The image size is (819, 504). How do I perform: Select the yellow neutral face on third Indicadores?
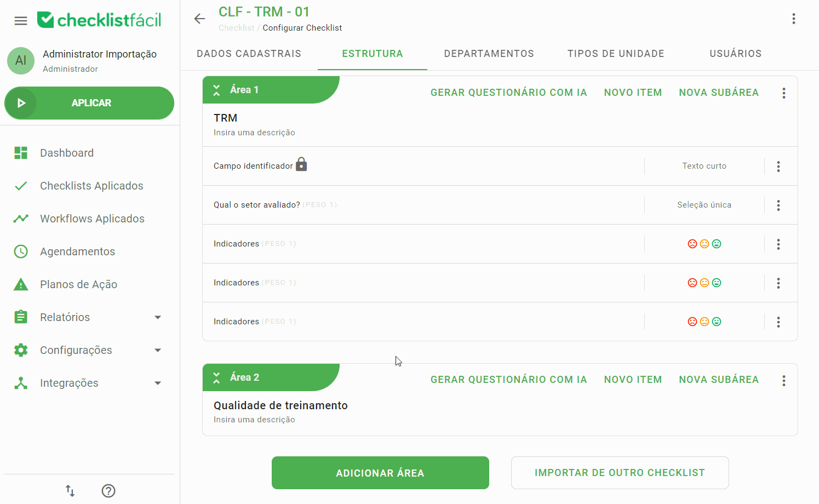(705, 321)
